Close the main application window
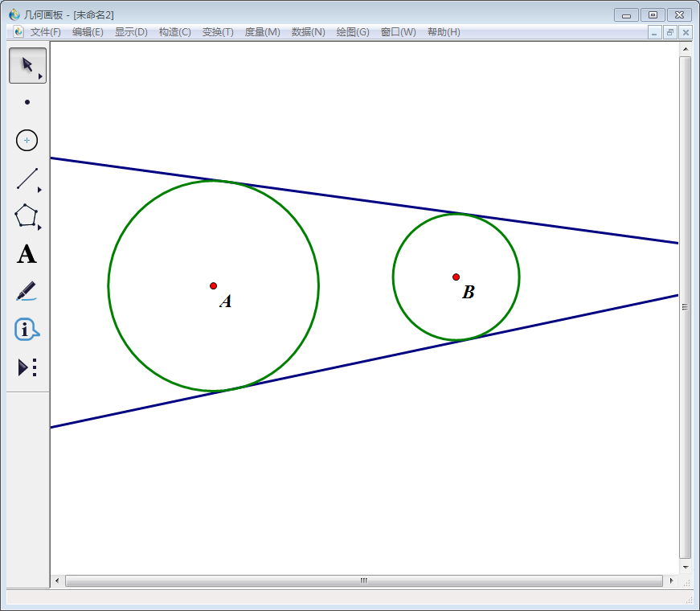Viewport: 700px width, 611px height. pyautogui.click(x=679, y=15)
